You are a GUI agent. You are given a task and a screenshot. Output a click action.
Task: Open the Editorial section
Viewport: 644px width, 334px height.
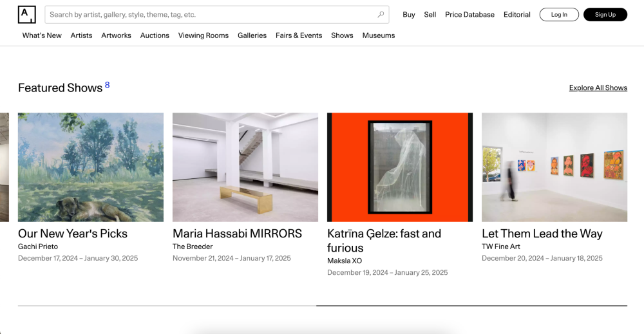click(516, 14)
